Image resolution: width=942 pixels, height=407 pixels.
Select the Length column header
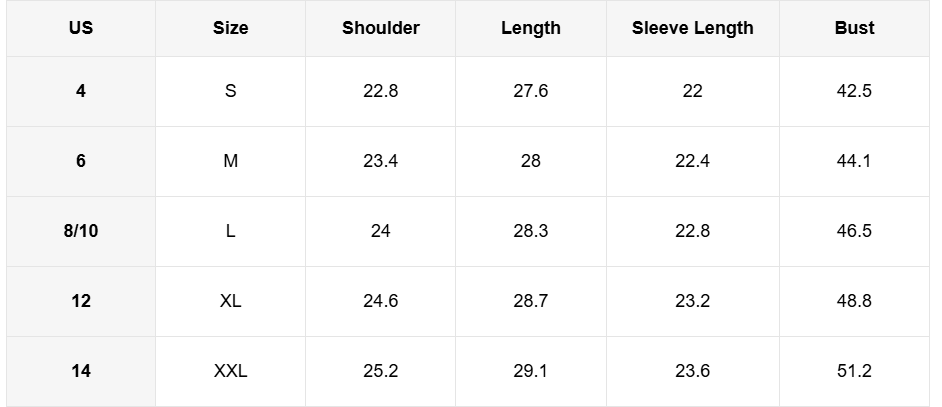point(530,28)
